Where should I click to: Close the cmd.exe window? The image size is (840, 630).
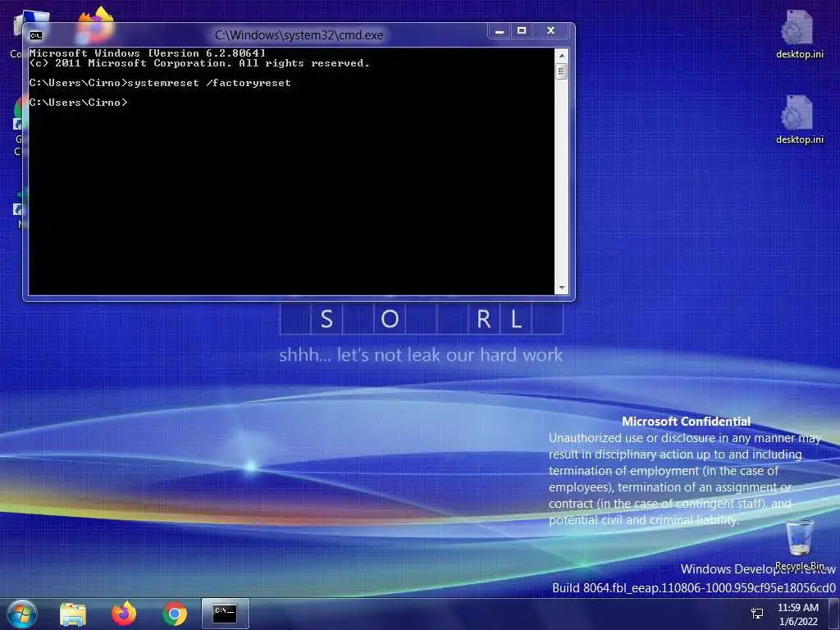(550, 31)
